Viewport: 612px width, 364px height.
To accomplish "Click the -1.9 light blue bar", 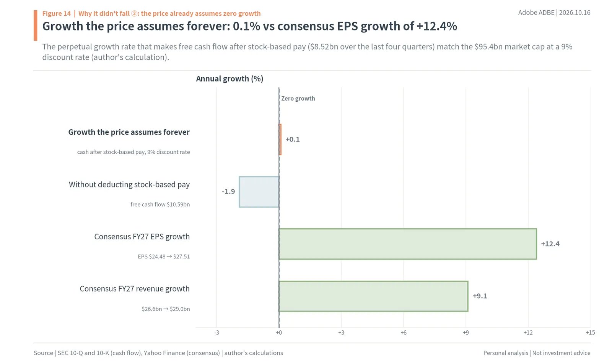I will (x=259, y=192).
